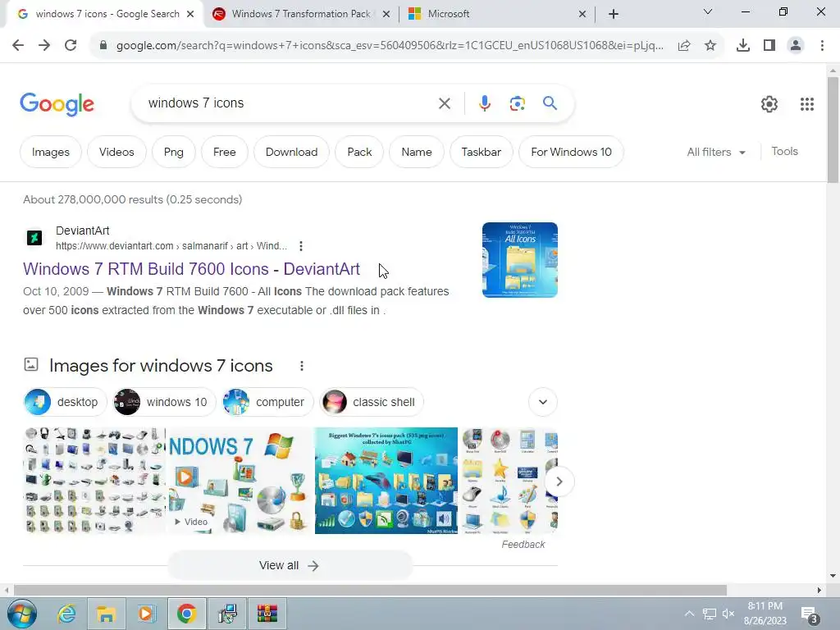Switch to Windows 7 Transformation Pack tab
This screenshot has width=840, height=630.
click(301, 14)
